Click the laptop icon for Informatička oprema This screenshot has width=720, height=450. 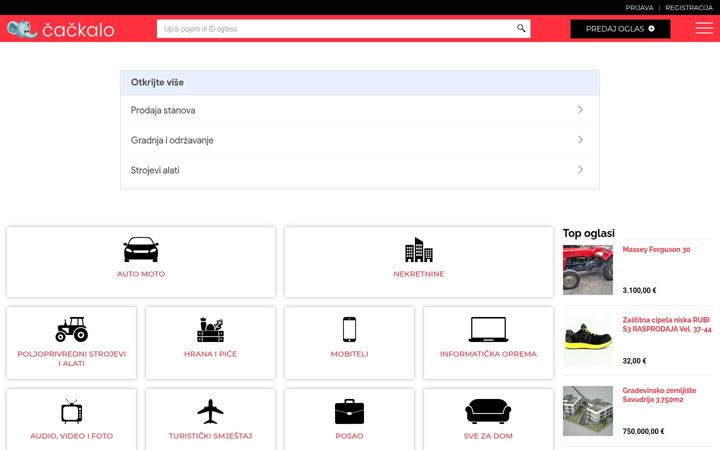[488, 329]
